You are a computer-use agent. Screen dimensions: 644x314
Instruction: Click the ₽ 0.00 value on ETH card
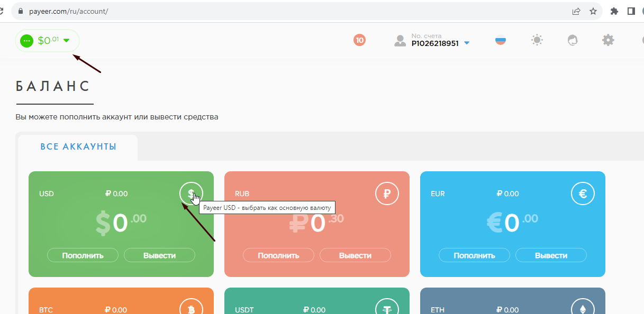pyautogui.click(x=508, y=310)
